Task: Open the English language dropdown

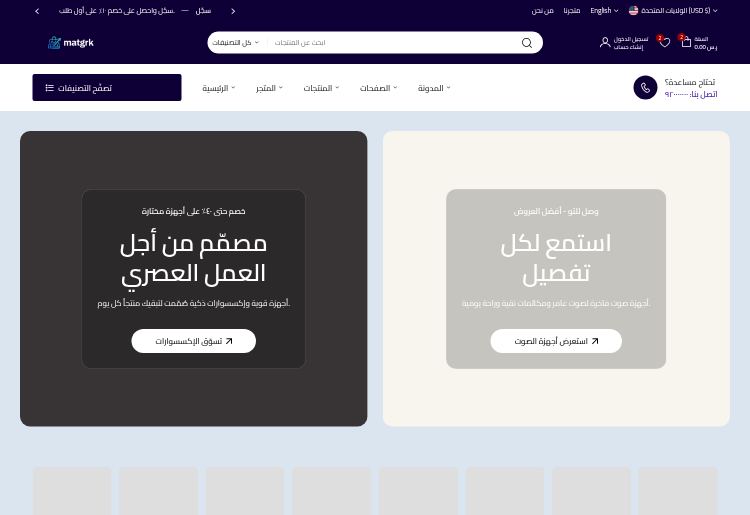Action: tap(604, 11)
